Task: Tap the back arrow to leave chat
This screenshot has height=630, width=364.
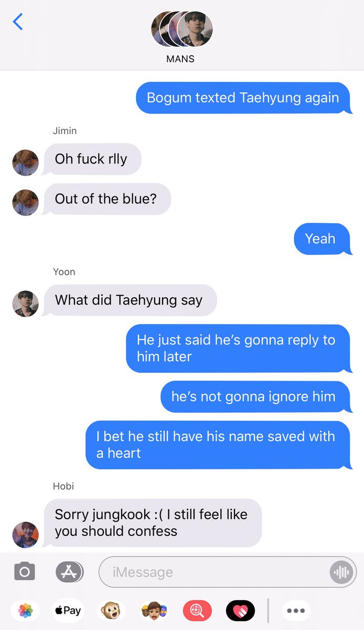Action: (x=18, y=22)
